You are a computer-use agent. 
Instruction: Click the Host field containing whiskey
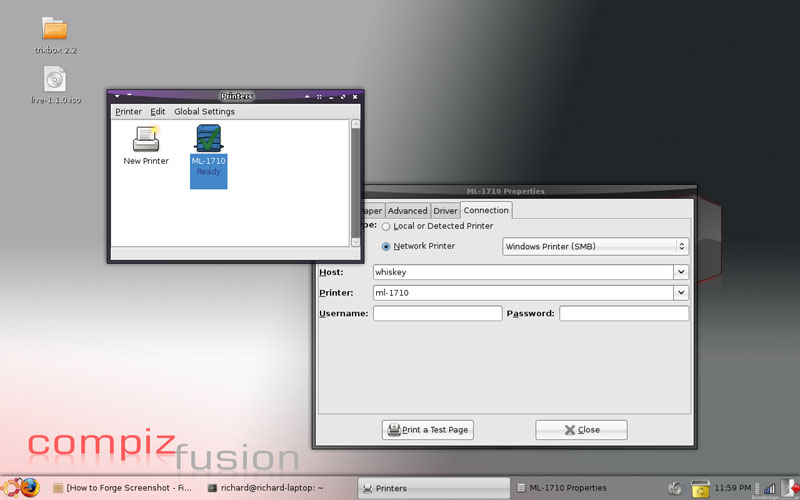[523, 272]
